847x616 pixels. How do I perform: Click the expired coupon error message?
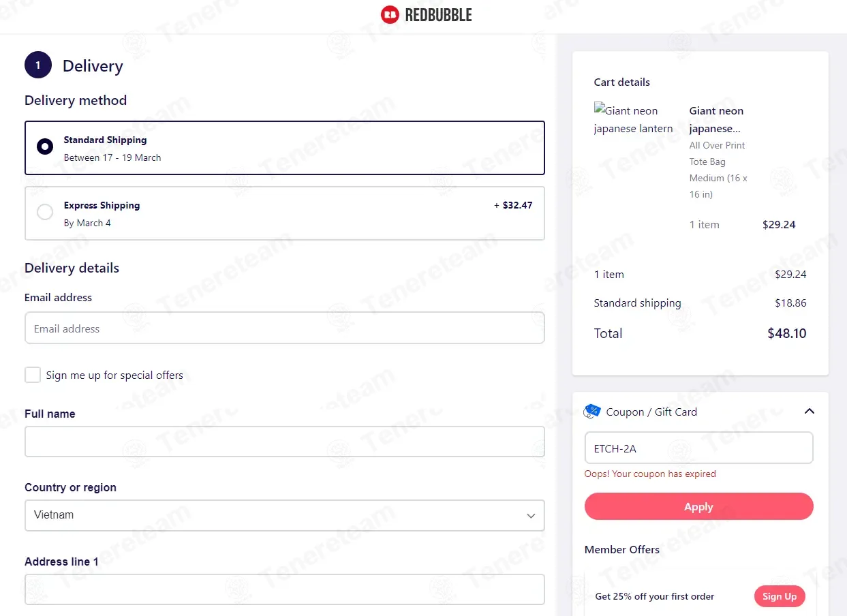[x=650, y=474]
